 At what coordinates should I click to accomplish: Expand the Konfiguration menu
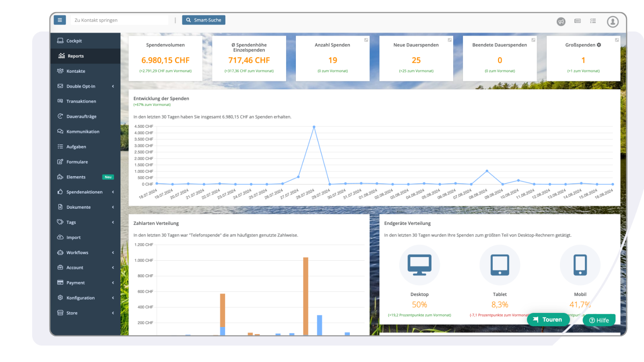coord(80,298)
